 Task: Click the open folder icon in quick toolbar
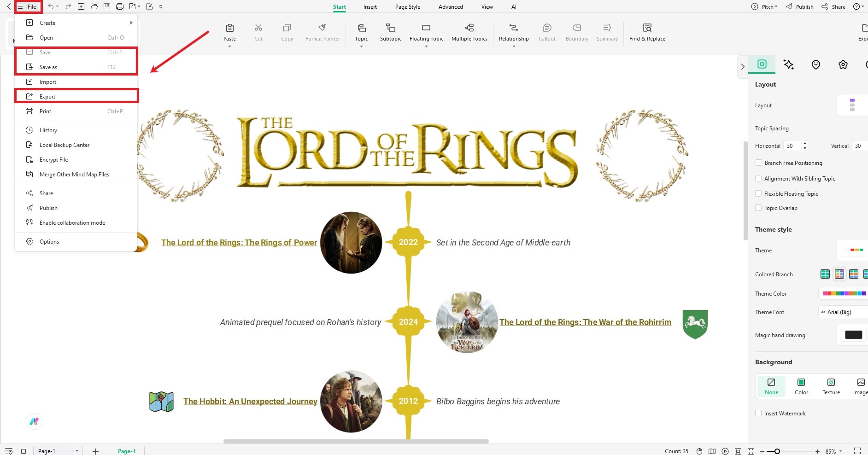tap(94, 6)
